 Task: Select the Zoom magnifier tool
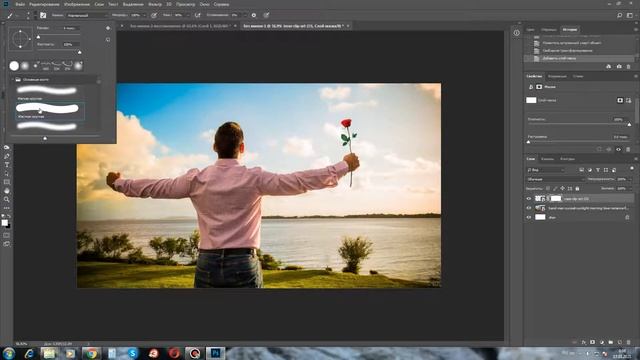click(7, 199)
